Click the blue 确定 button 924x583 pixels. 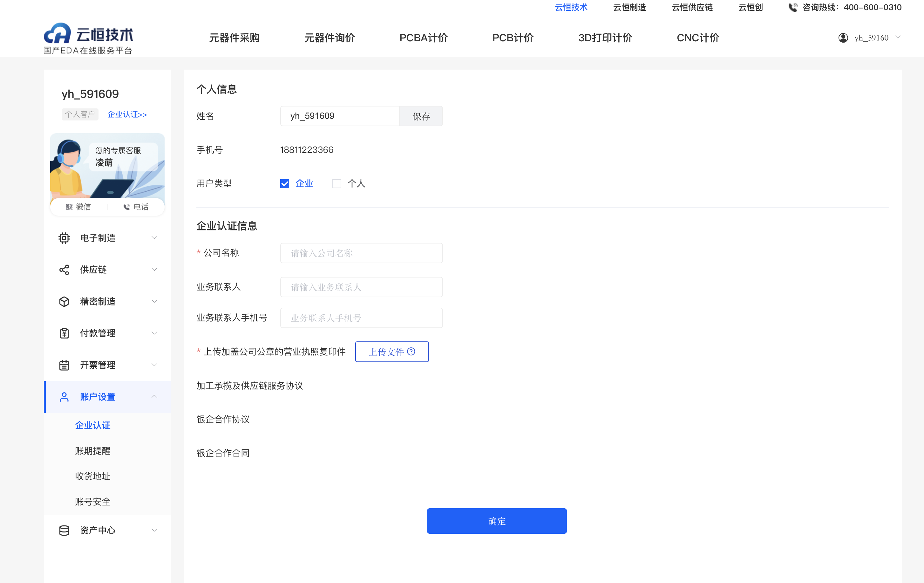(497, 521)
